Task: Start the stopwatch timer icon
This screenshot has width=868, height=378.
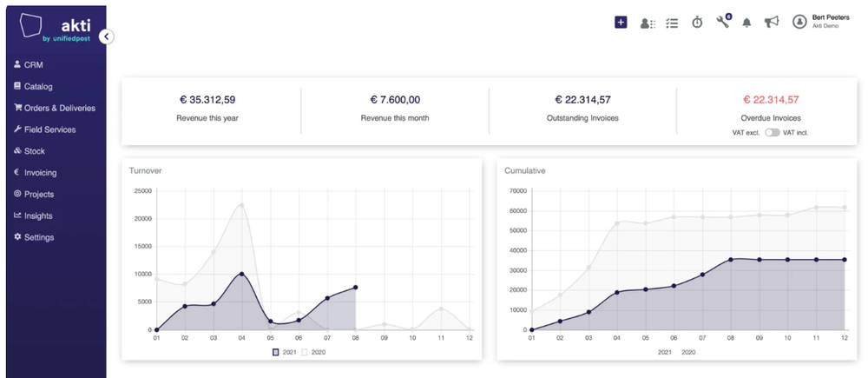Action: (697, 23)
